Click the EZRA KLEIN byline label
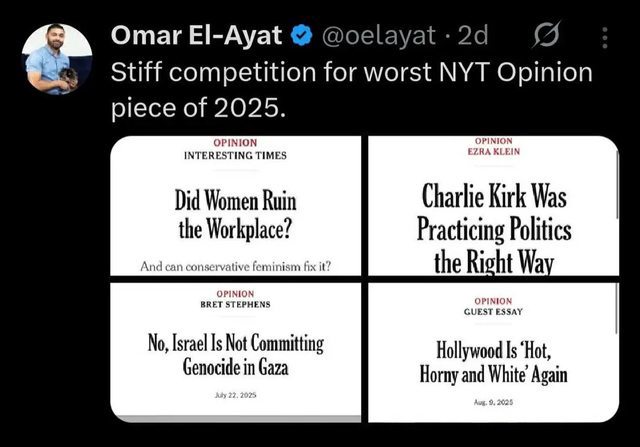 [494, 153]
